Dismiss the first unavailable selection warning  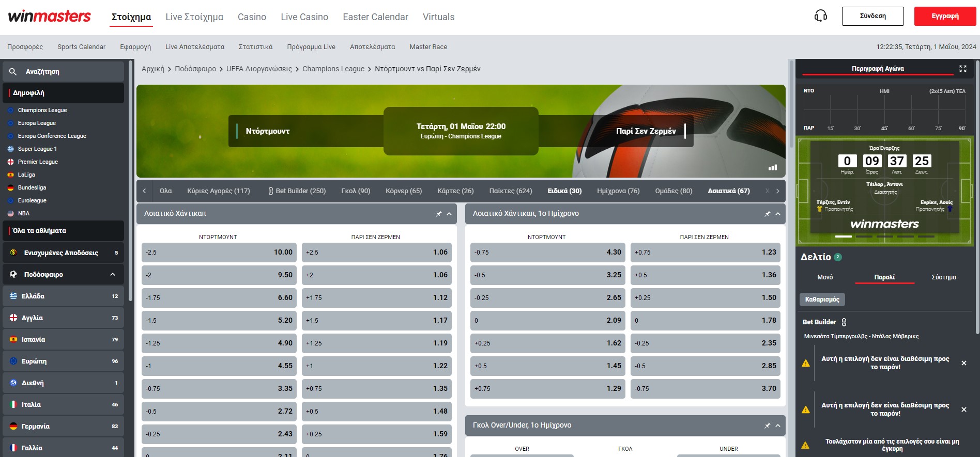(963, 363)
